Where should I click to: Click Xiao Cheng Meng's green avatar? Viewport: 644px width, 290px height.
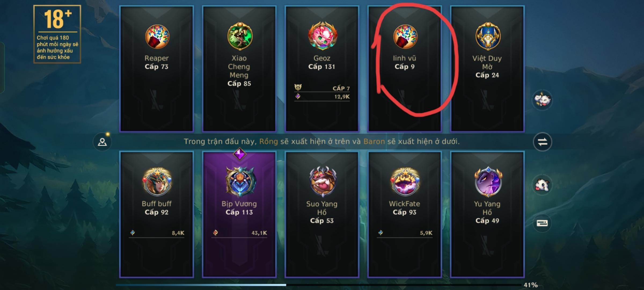point(240,36)
